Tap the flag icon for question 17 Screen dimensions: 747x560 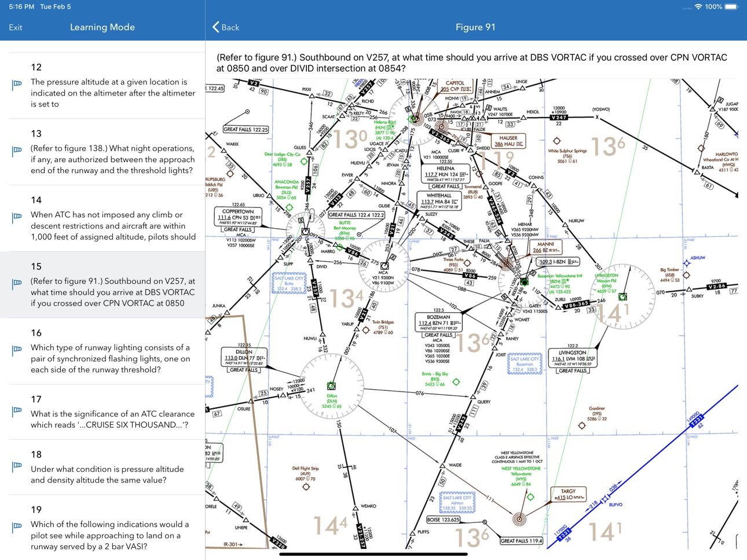click(17, 411)
